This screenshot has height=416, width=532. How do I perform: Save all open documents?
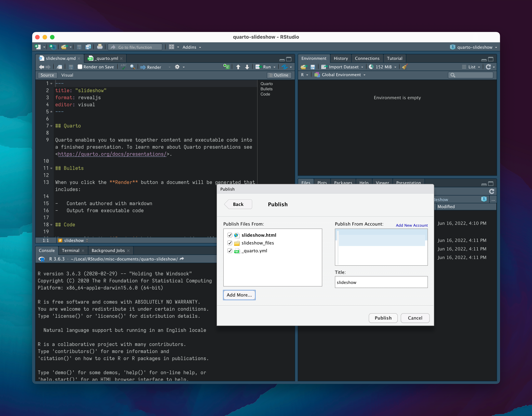[x=88, y=47]
